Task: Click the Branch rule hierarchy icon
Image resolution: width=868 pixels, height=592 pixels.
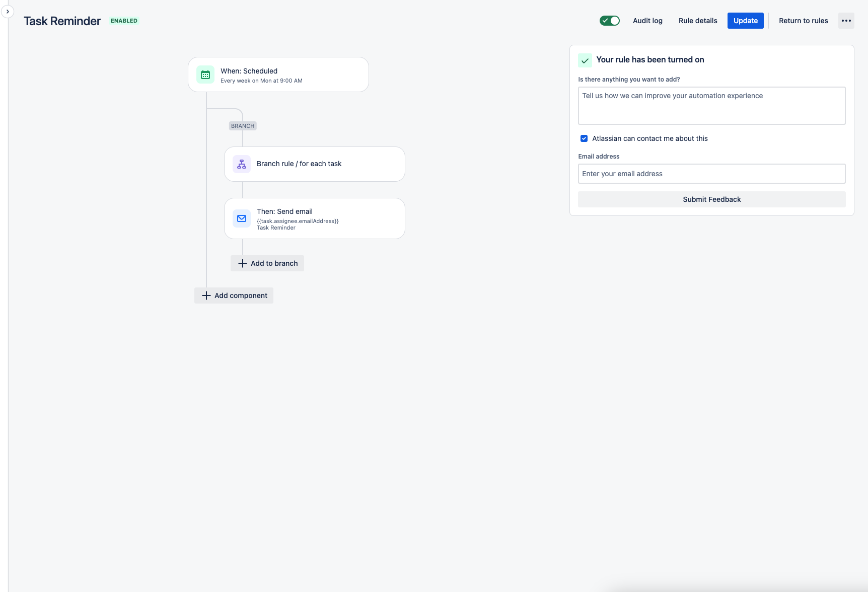Action: [x=242, y=164]
